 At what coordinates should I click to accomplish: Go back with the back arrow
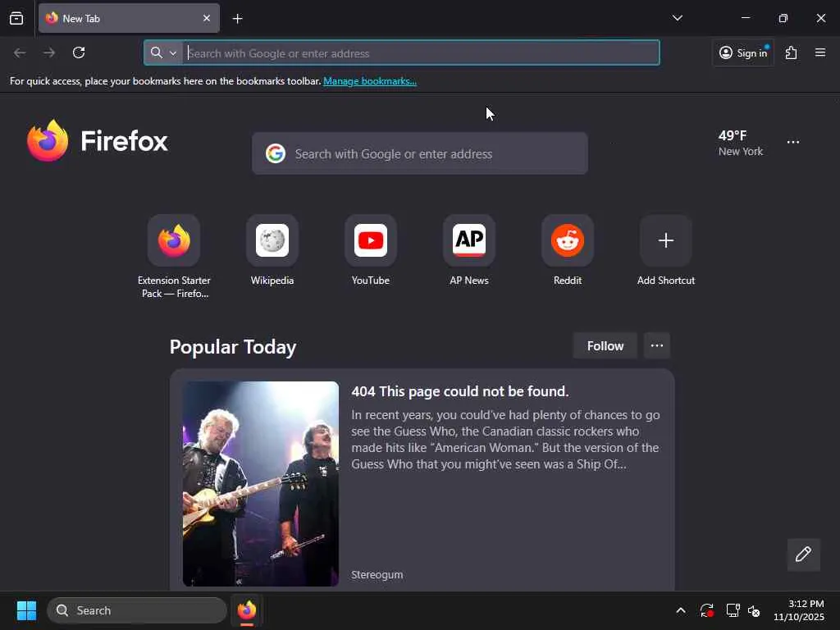coord(20,52)
